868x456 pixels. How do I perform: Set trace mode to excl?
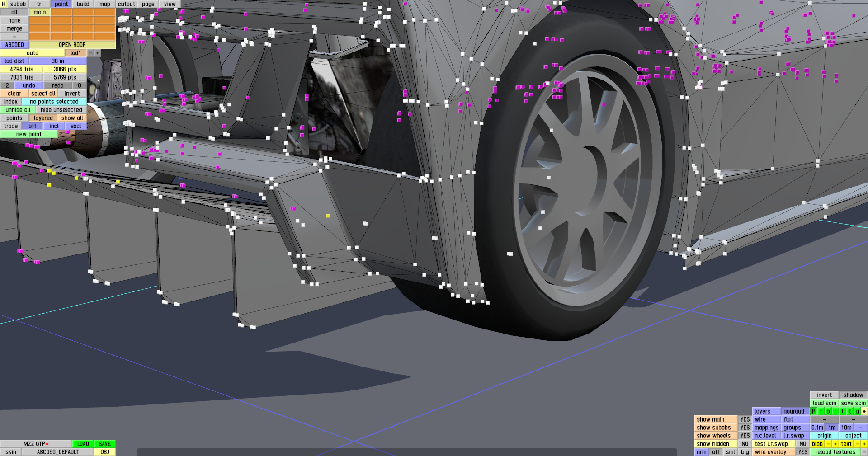76,126
